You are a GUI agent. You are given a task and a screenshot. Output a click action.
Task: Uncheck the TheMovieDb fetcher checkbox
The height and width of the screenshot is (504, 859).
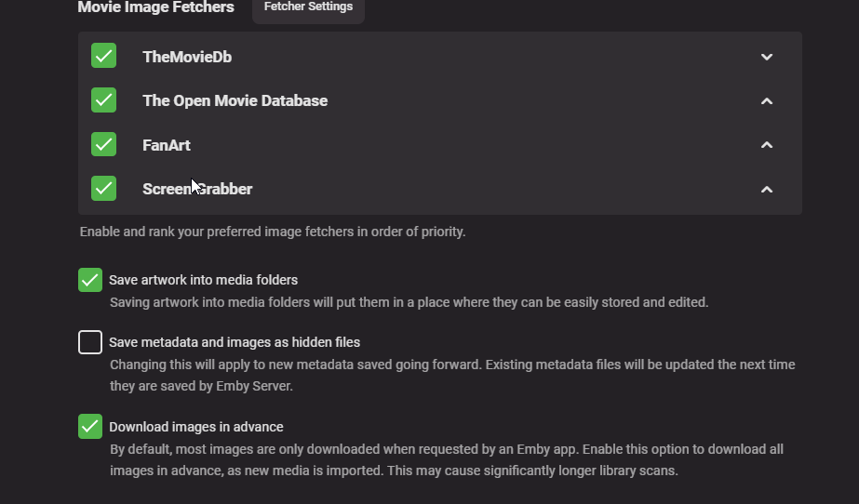(104, 56)
